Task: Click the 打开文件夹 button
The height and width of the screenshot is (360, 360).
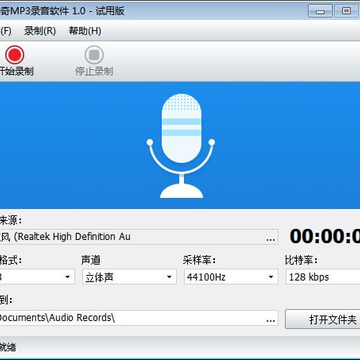Action: (x=323, y=320)
